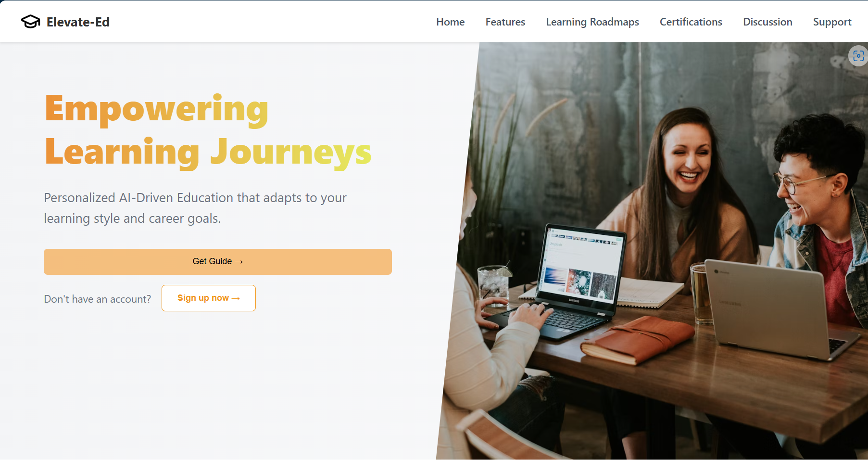The image size is (868, 461).
Task: Click the arrow next to Sign up now
Action: 236,298
